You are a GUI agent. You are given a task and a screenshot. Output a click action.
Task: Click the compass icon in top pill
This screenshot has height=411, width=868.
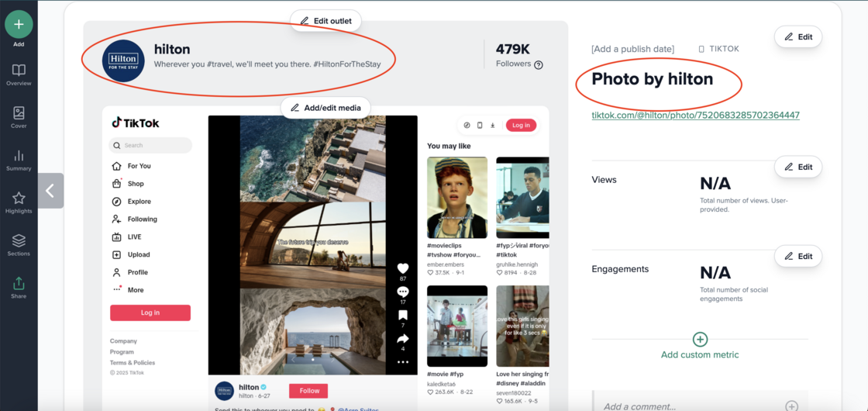point(467,125)
